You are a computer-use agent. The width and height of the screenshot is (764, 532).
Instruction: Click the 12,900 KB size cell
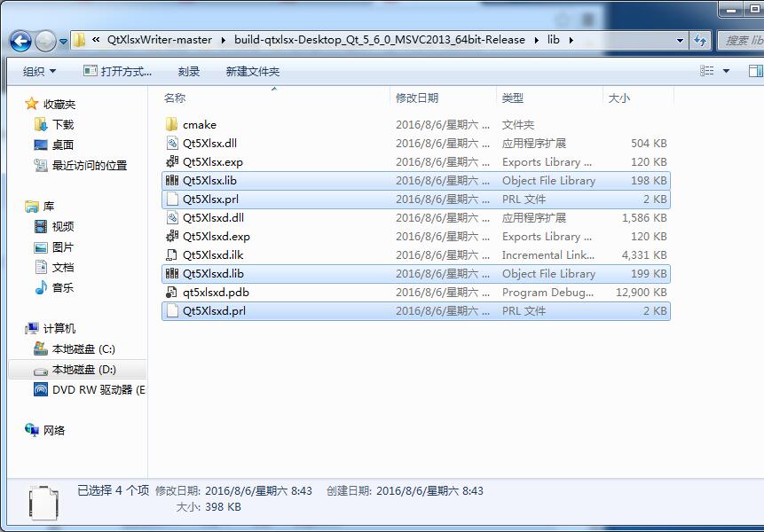(642, 292)
